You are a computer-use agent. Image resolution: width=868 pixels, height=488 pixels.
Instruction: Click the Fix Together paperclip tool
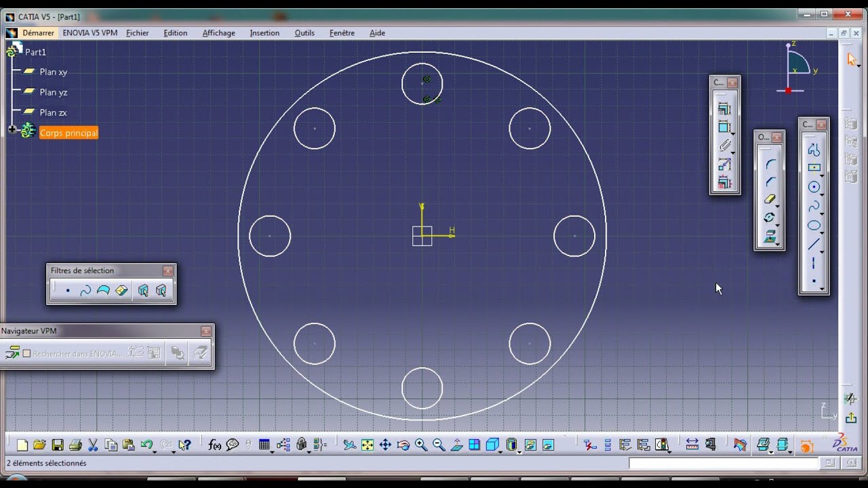pyautogui.click(x=724, y=145)
